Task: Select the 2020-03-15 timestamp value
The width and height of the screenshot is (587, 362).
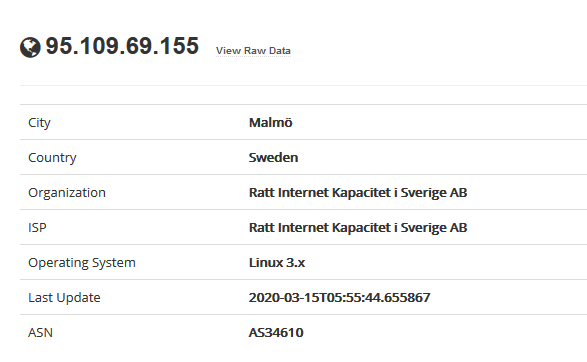Action: [x=339, y=298]
